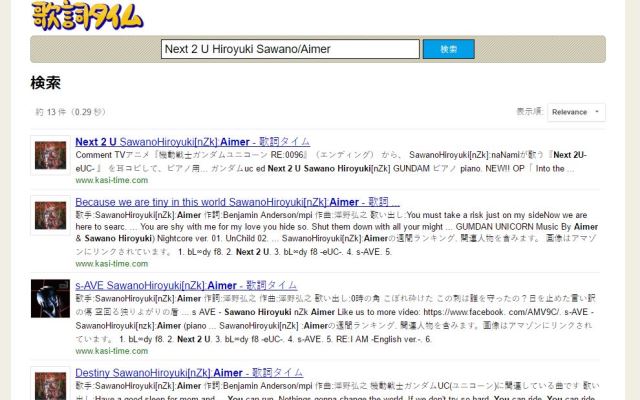Click the 表示順 label
Screen dimensions: 640x400
click(x=529, y=111)
